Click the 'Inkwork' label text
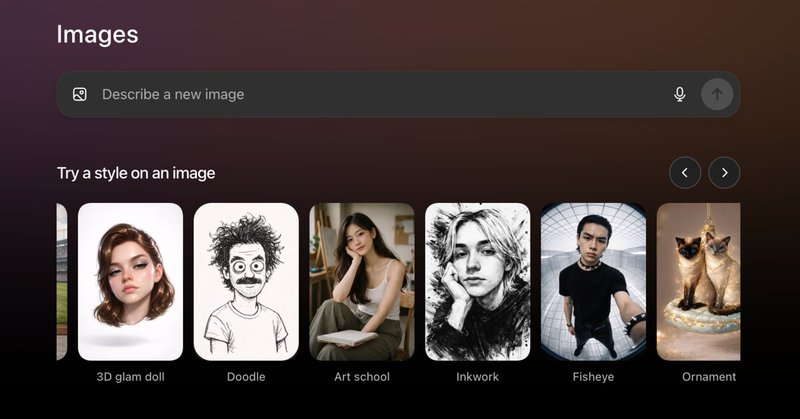Screen dimensions: 800x419 coord(478,377)
